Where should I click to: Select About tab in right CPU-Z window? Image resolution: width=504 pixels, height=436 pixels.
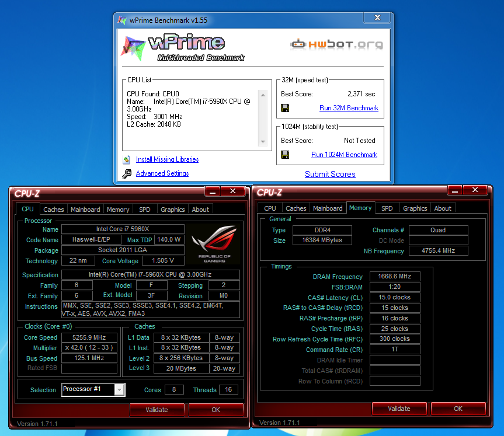(x=443, y=208)
